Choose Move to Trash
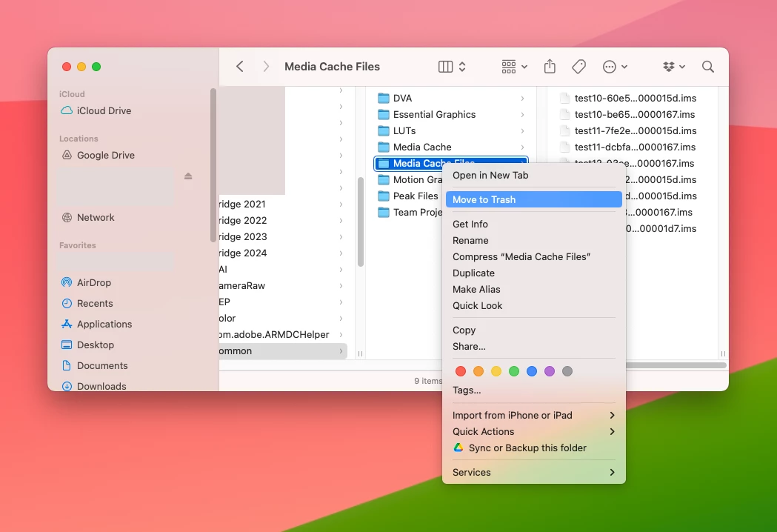The image size is (777, 532). click(x=534, y=200)
